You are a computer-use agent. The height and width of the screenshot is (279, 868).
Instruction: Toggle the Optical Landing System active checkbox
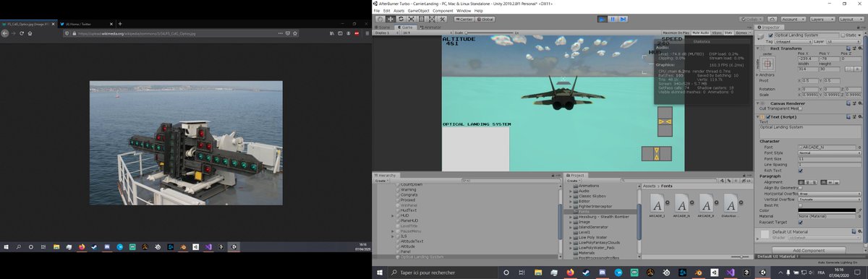[770, 35]
